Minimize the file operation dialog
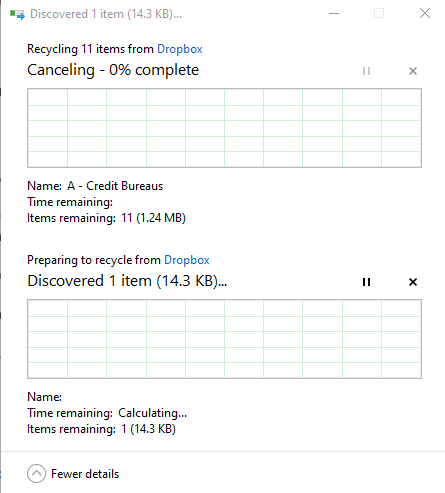445x493 pixels. pos(334,14)
